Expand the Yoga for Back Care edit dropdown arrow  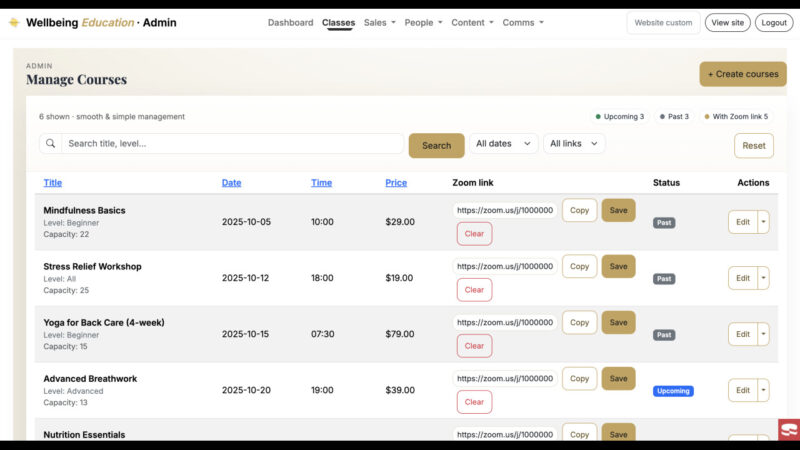pos(763,334)
